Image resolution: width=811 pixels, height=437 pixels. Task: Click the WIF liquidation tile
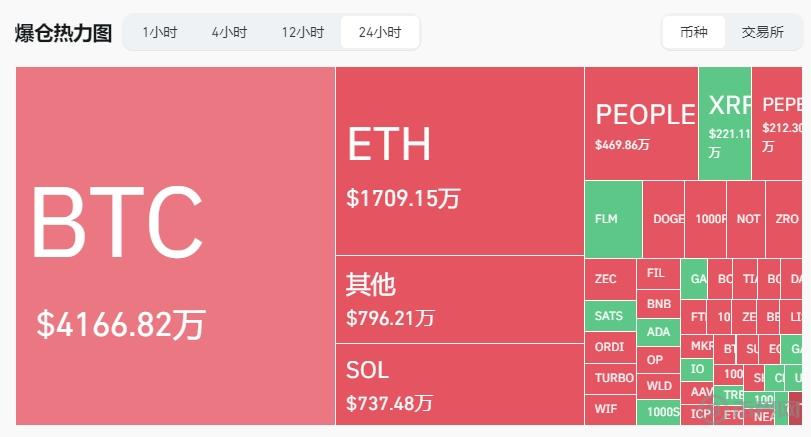[610, 409]
